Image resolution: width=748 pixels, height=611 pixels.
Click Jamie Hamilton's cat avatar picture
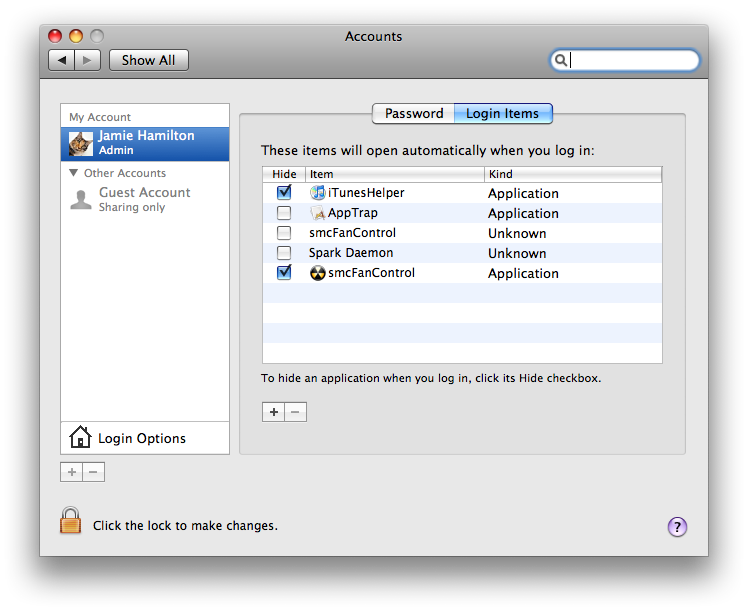pyautogui.click(x=81, y=144)
